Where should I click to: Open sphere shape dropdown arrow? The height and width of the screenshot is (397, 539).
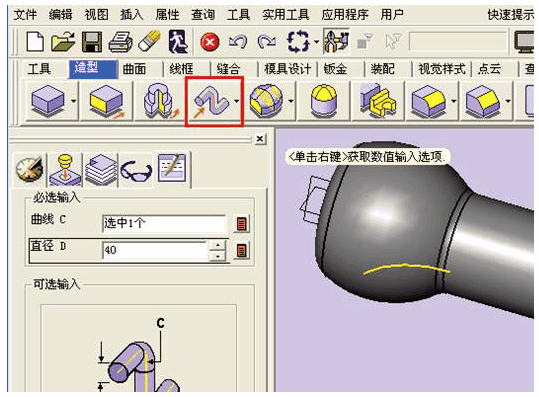[291, 101]
